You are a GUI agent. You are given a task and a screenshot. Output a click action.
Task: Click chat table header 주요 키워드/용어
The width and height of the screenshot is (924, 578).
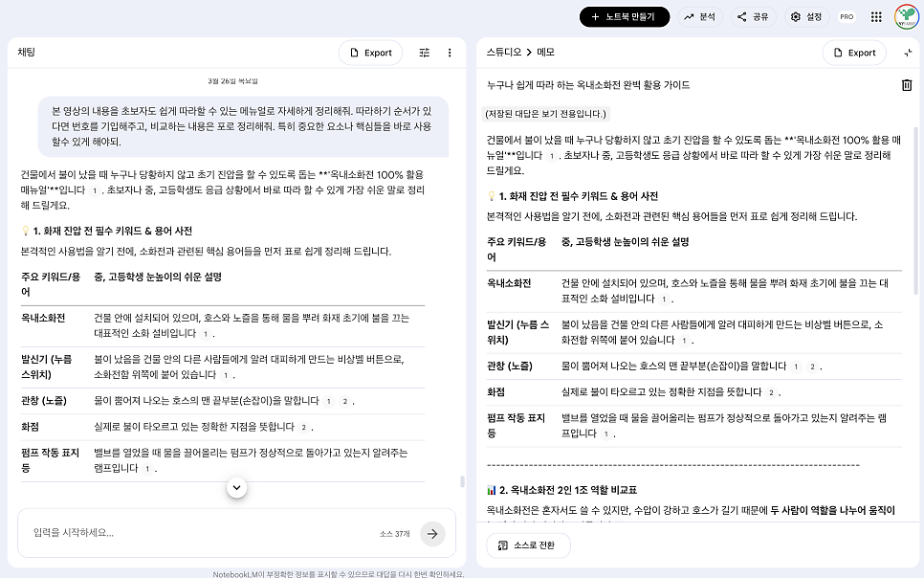tap(51, 284)
